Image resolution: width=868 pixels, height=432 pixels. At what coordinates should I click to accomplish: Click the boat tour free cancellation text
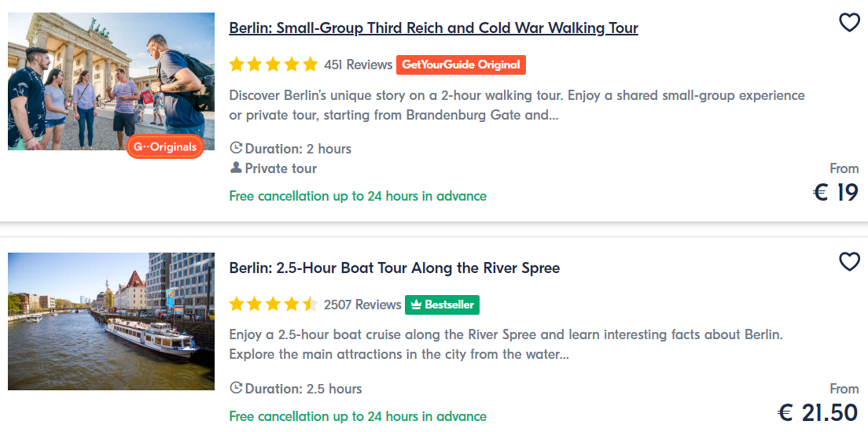(x=358, y=416)
